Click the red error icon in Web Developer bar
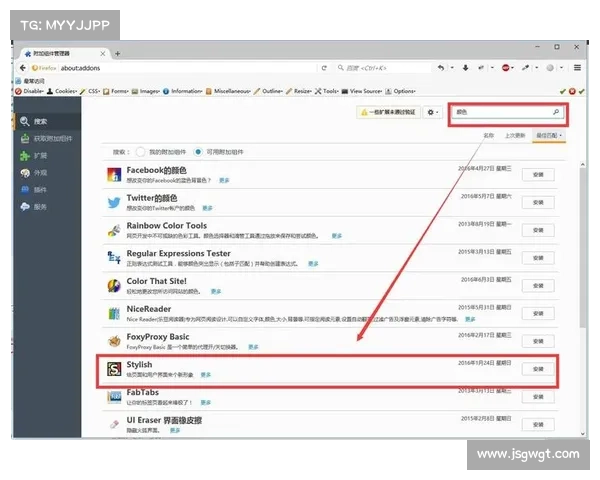Image resolution: width=600 pixels, height=480 pixels. pyautogui.click(x=572, y=91)
